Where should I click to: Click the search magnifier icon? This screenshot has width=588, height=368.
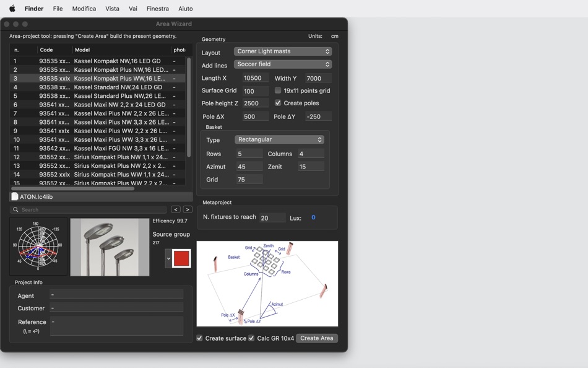(x=15, y=209)
